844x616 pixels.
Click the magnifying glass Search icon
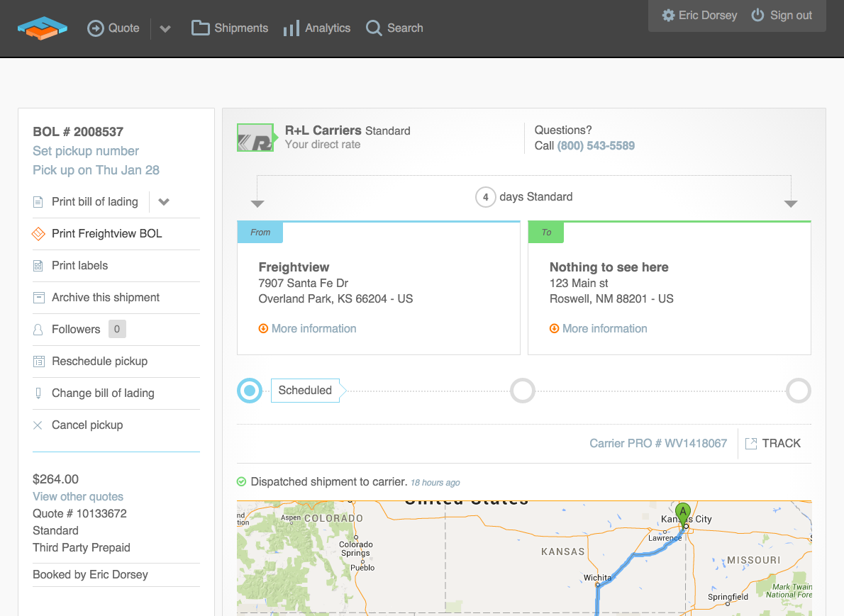(x=374, y=28)
